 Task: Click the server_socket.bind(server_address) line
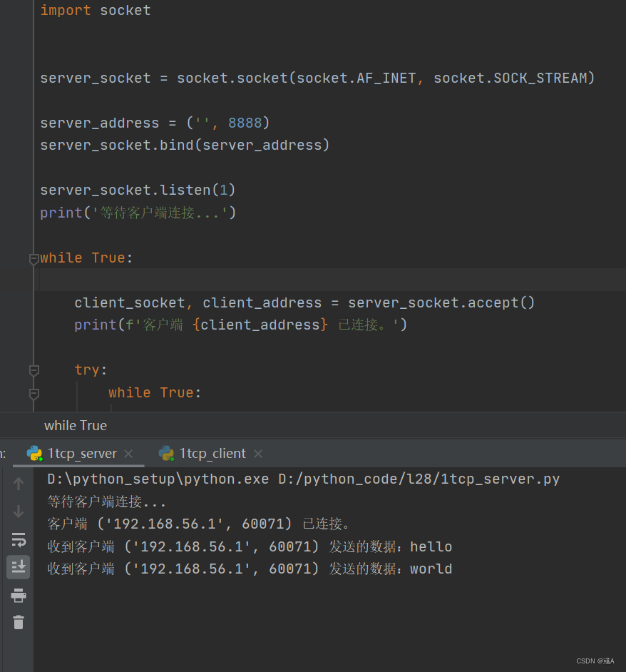(x=185, y=146)
